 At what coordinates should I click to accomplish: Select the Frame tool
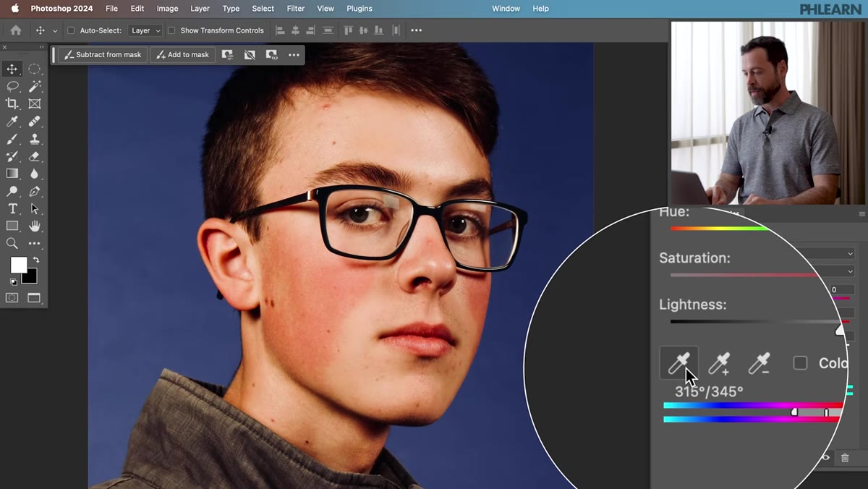tap(34, 104)
